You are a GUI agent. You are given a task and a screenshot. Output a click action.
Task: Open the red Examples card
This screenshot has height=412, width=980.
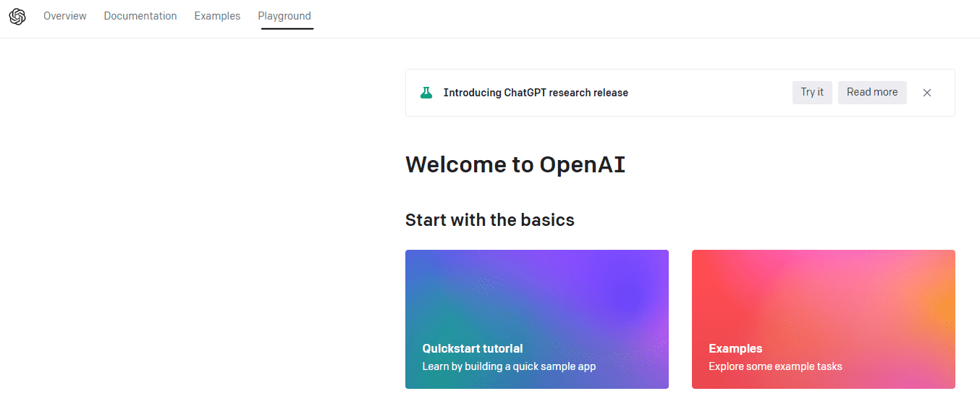823,319
